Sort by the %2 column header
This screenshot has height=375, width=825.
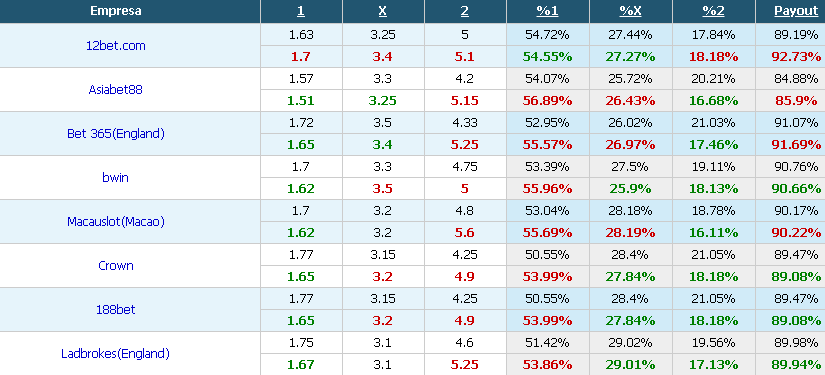click(x=713, y=11)
